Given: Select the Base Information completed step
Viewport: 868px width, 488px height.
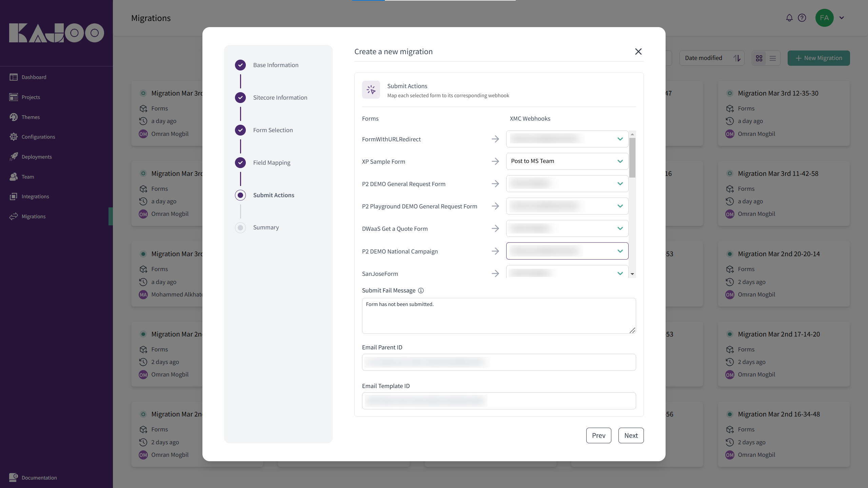Looking at the screenshot, I should (240, 65).
